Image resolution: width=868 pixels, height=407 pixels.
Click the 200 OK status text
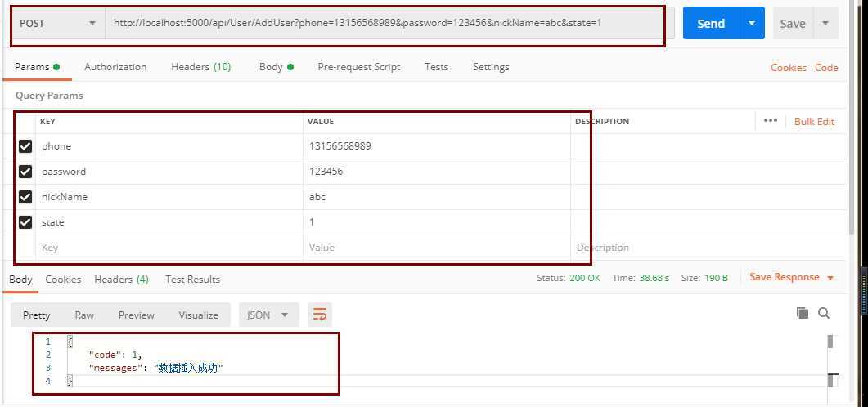tap(585, 278)
